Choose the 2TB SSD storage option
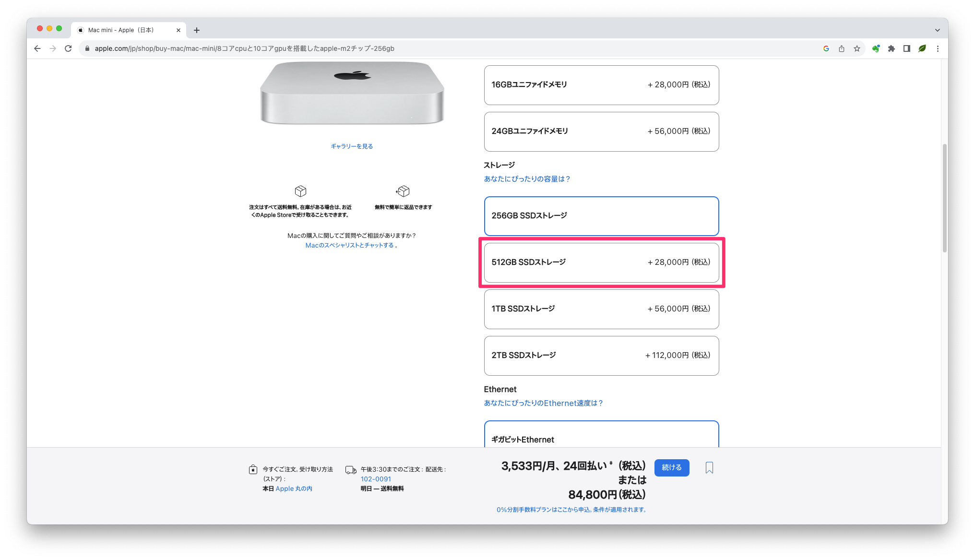The height and width of the screenshot is (560, 975). 601,356
